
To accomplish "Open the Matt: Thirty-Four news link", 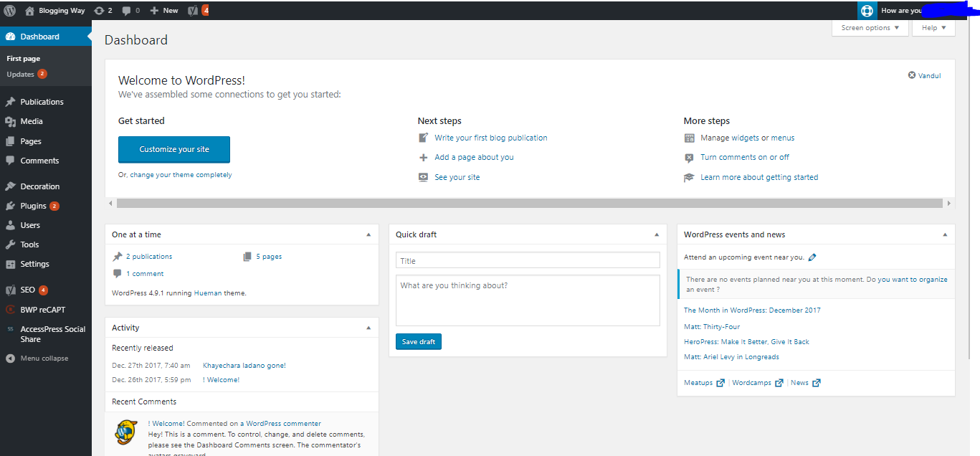I will (x=712, y=327).
